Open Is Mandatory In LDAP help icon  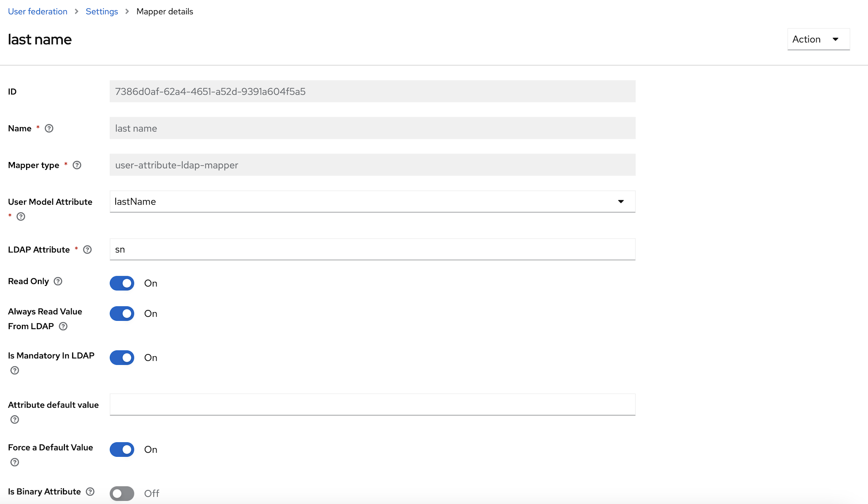(15, 370)
